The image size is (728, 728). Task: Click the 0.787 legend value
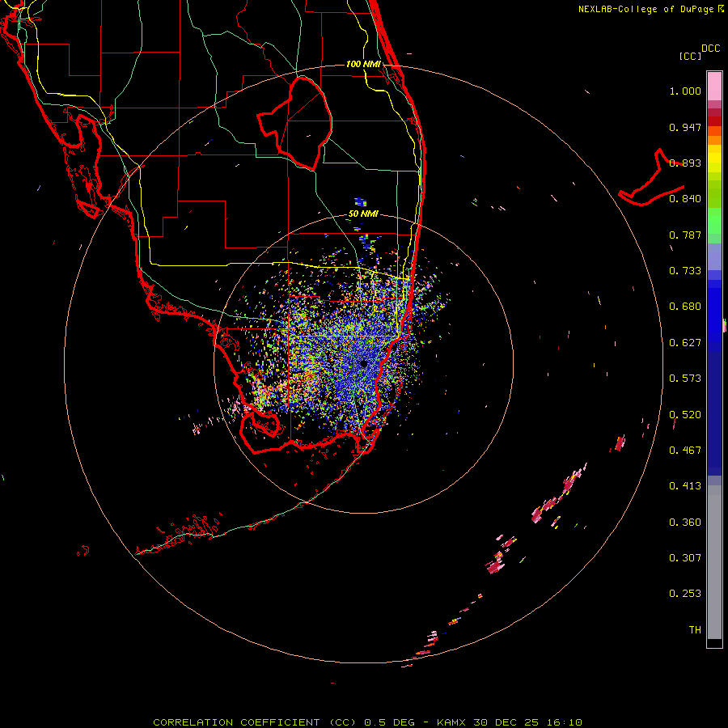pos(685,235)
